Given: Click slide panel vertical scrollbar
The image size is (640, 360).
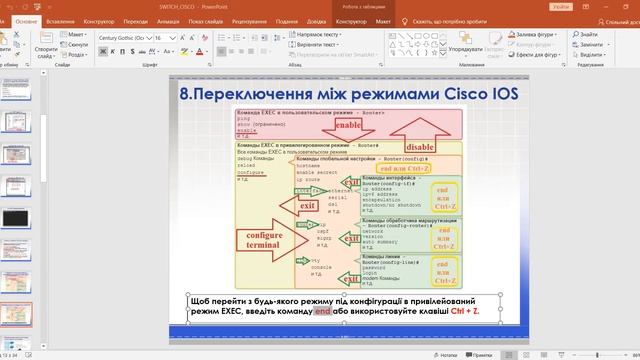Looking at the screenshot, I should coord(43,148).
